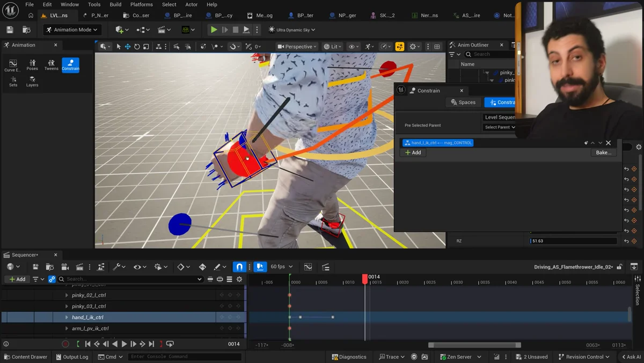This screenshot has height=363, width=644.
Task: Click the sequencer Record button
Action: 65,344
